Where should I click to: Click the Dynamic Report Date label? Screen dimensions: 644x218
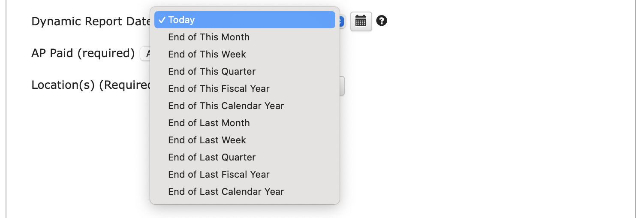(90, 21)
